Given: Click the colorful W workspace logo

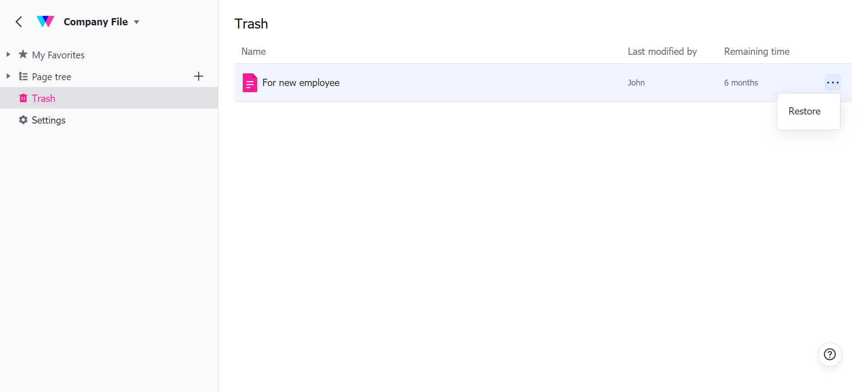Looking at the screenshot, I should click(x=45, y=22).
